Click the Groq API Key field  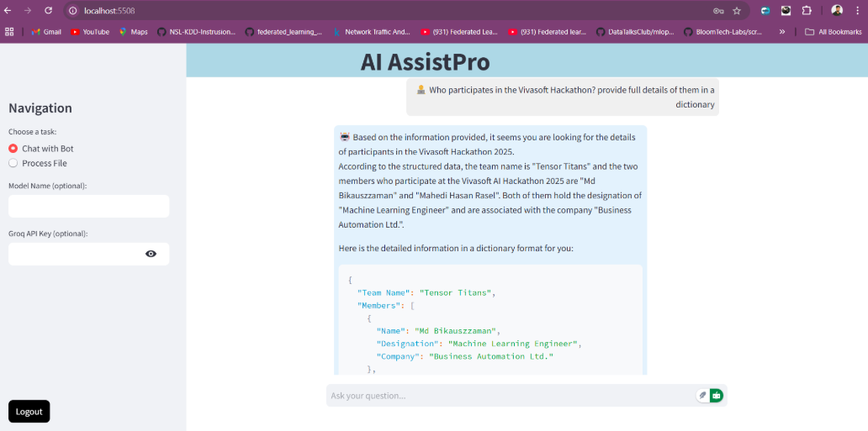pos(76,254)
